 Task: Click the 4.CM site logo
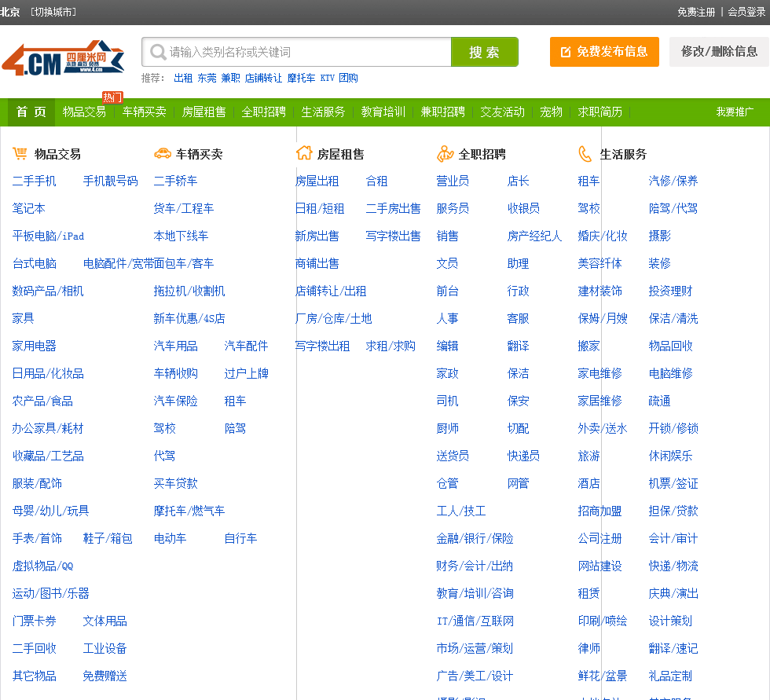click(x=63, y=58)
